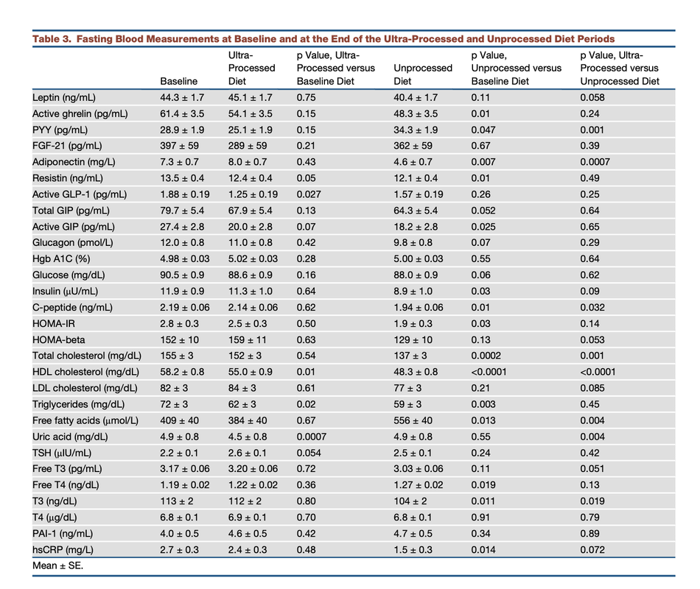
Task: Click the 'Triglycerides (mg/dL)' row label
Action: [79, 404]
